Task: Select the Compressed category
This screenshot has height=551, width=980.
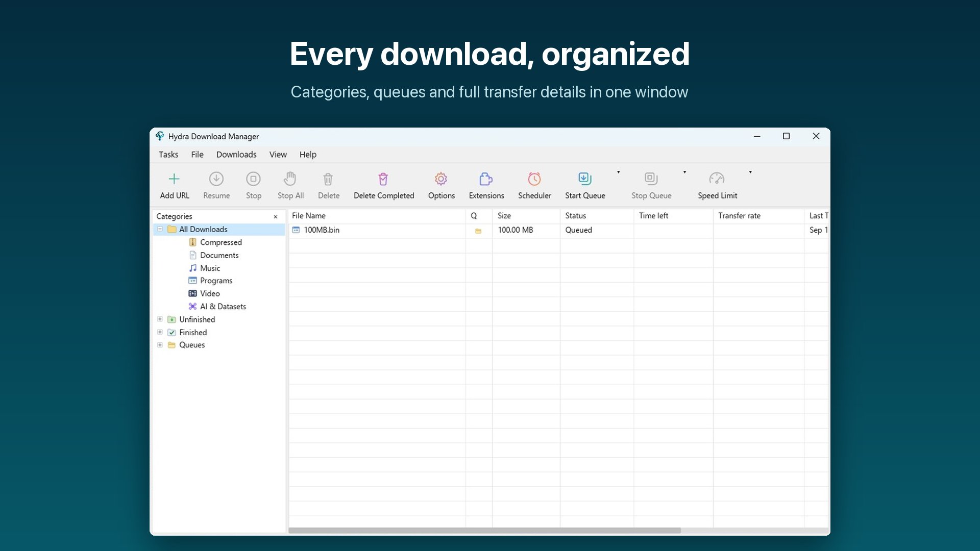Action: pyautogui.click(x=220, y=242)
